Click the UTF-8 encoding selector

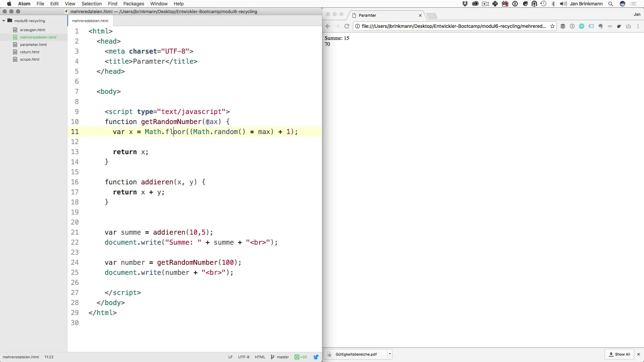[x=244, y=357]
